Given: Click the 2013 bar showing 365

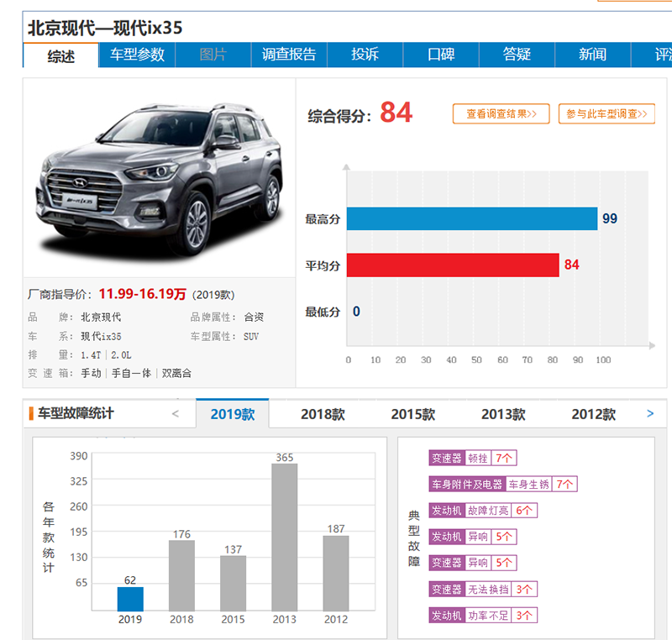Looking at the screenshot, I should 285,538.
